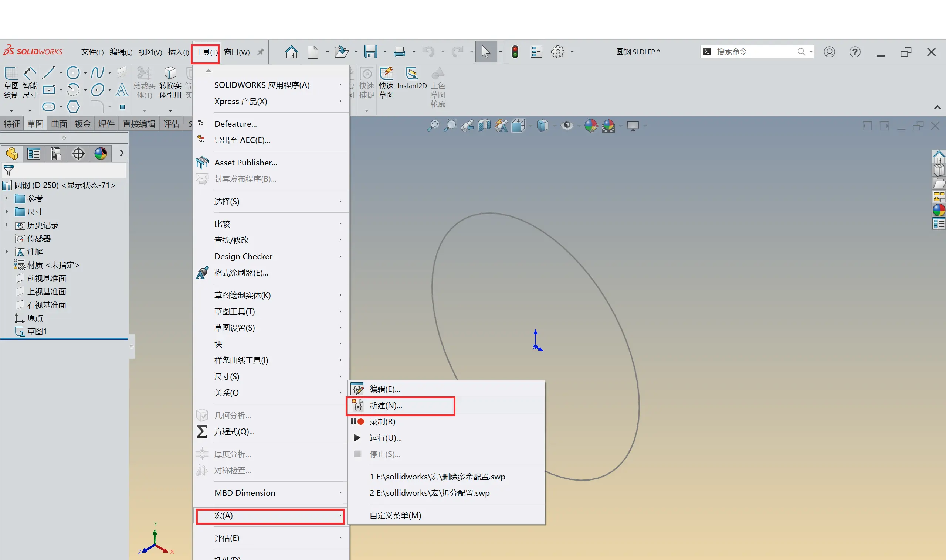The image size is (946, 560).
Task: Select the Line sketch tool
Action: [48, 72]
